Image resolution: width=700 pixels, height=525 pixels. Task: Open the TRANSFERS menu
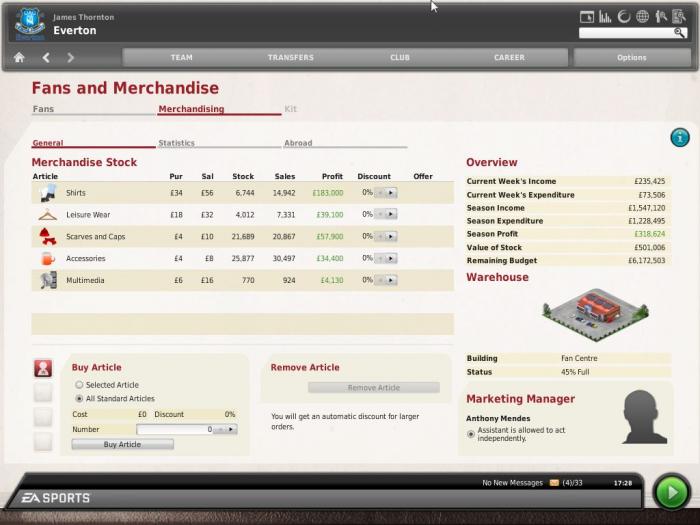[291, 57]
